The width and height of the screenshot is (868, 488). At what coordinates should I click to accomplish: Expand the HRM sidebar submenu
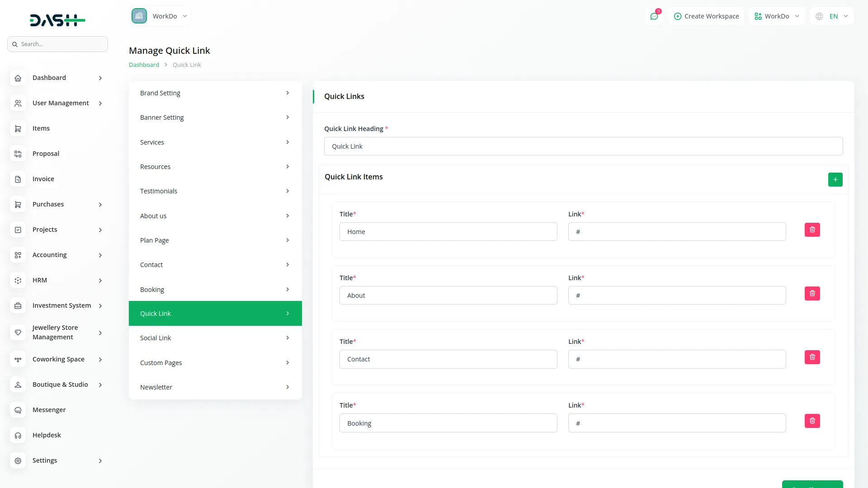100,281
